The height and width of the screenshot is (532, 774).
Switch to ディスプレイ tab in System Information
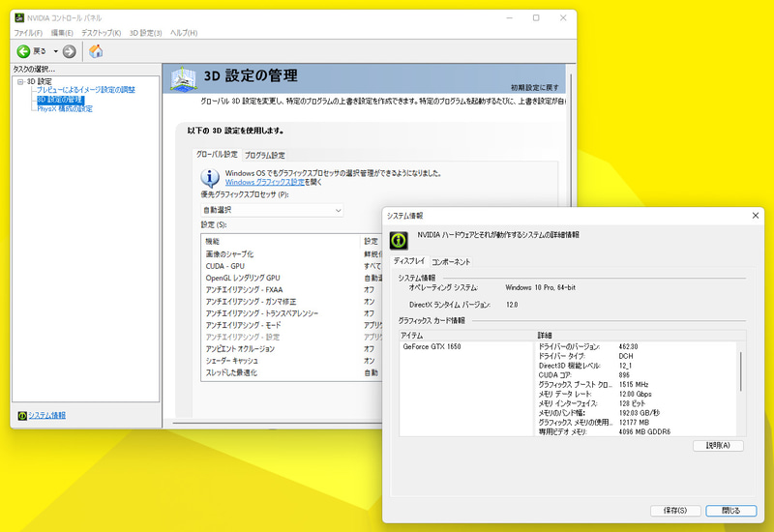pos(408,260)
